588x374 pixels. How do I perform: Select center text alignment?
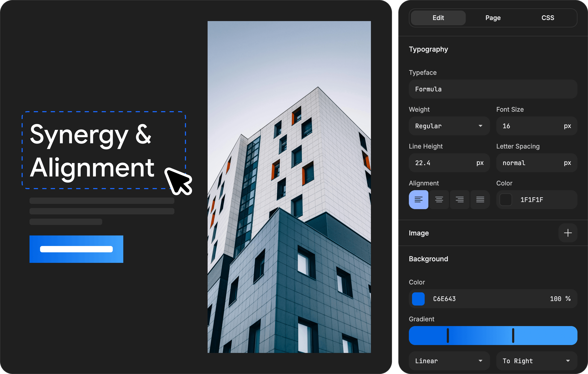tap(439, 200)
